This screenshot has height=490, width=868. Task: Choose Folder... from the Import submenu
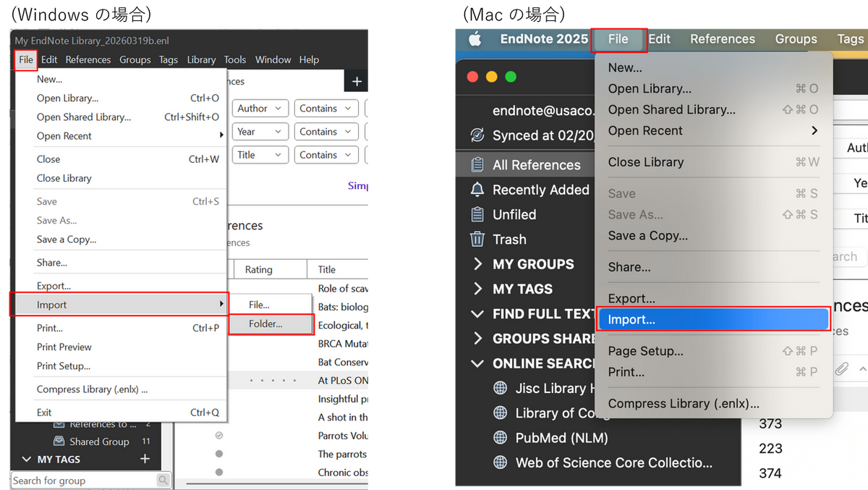[x=265, y=324]
